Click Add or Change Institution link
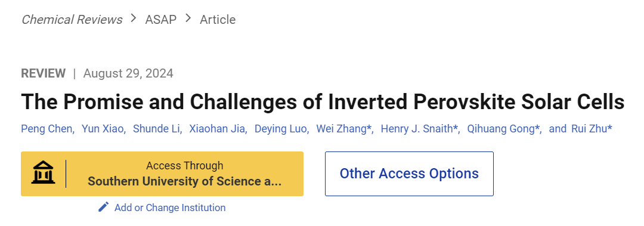644x226 pixels. [x=169, y=208]
